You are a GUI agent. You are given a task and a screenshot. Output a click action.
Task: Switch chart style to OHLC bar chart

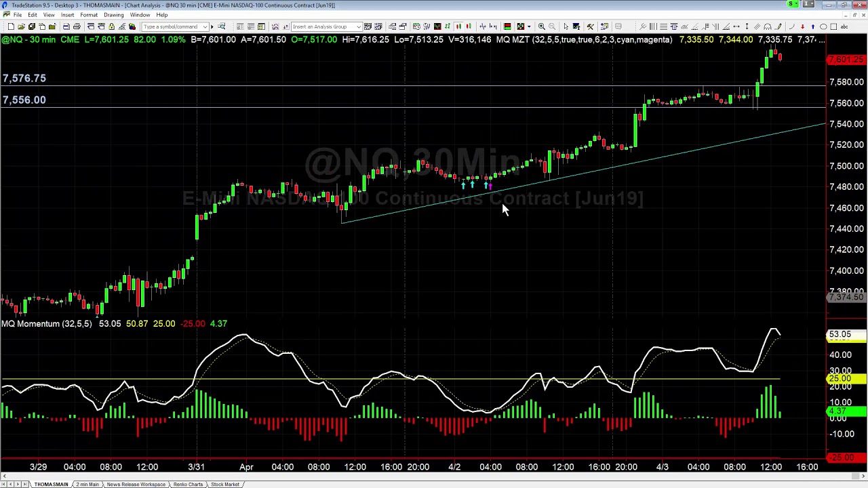pyautogui.click(x=448, y=26)
